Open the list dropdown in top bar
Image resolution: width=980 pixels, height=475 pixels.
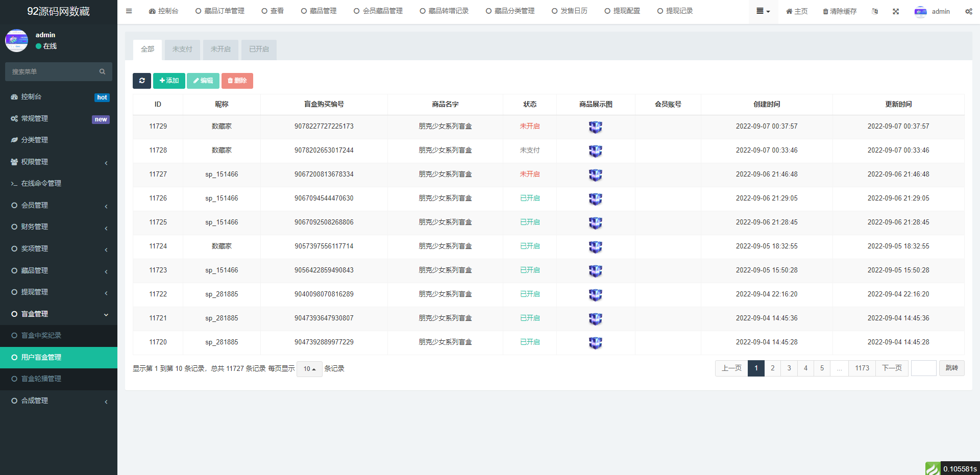(x=763, y=11)
